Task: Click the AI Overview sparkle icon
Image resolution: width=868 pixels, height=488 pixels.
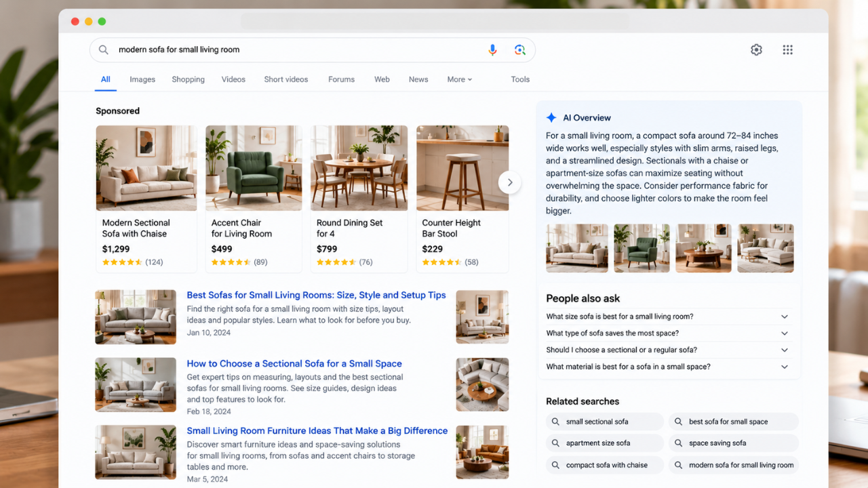Action: coord(551,117)
